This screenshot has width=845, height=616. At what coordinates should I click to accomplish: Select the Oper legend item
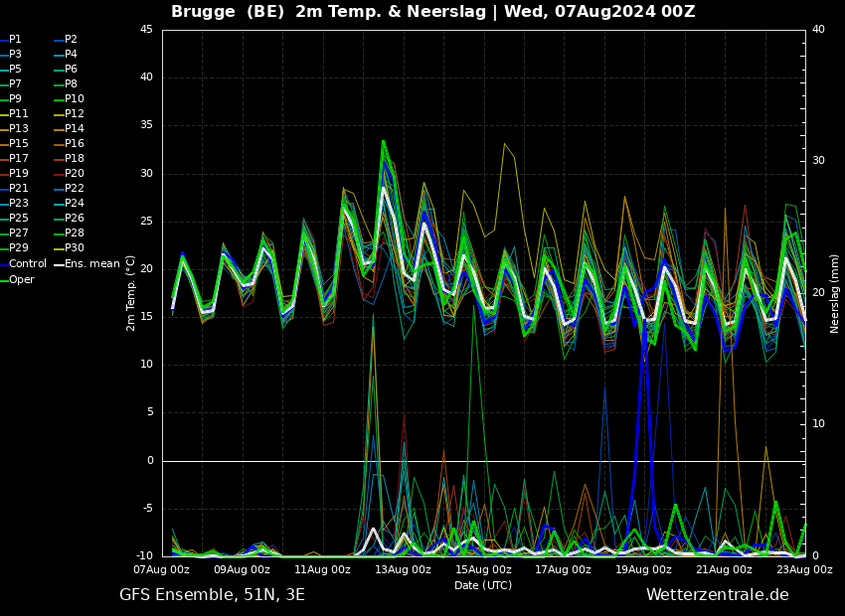(x=17, y=279)
